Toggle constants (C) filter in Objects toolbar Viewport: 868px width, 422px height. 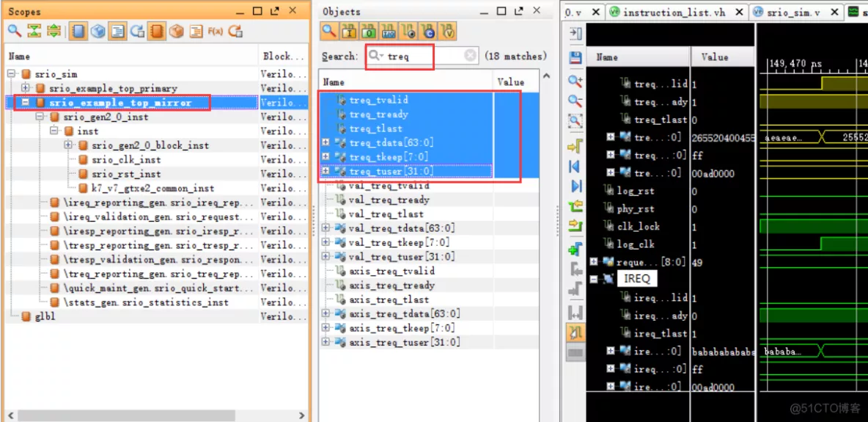427,31
